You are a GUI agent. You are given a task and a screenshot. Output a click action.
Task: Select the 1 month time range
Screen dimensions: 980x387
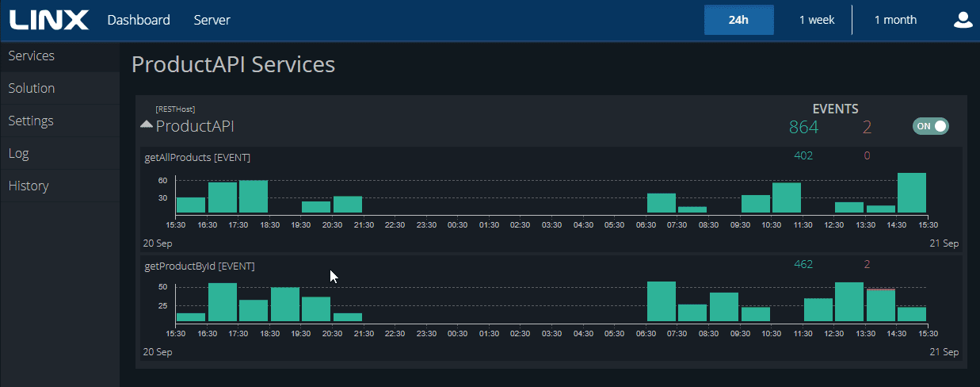click(895, 20)
